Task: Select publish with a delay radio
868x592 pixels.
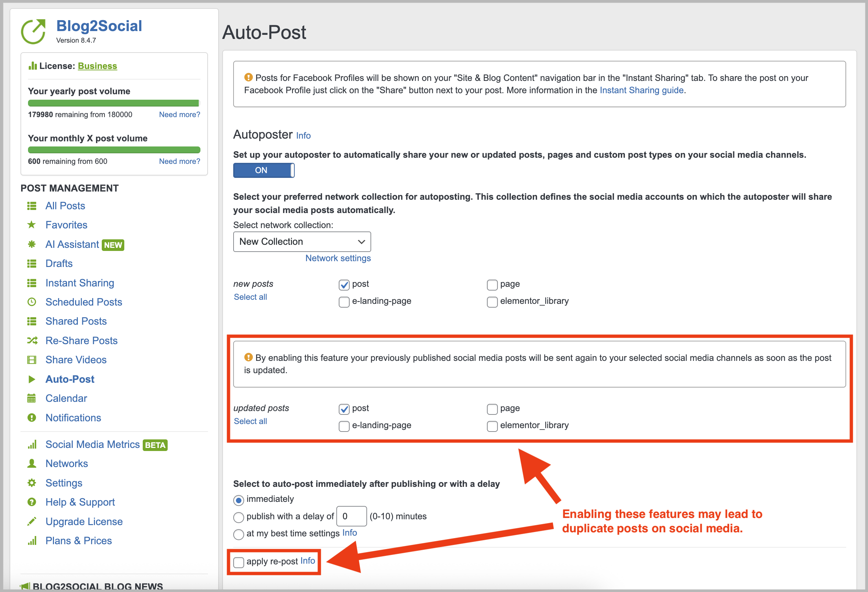Action: click(x=238, y=517)
